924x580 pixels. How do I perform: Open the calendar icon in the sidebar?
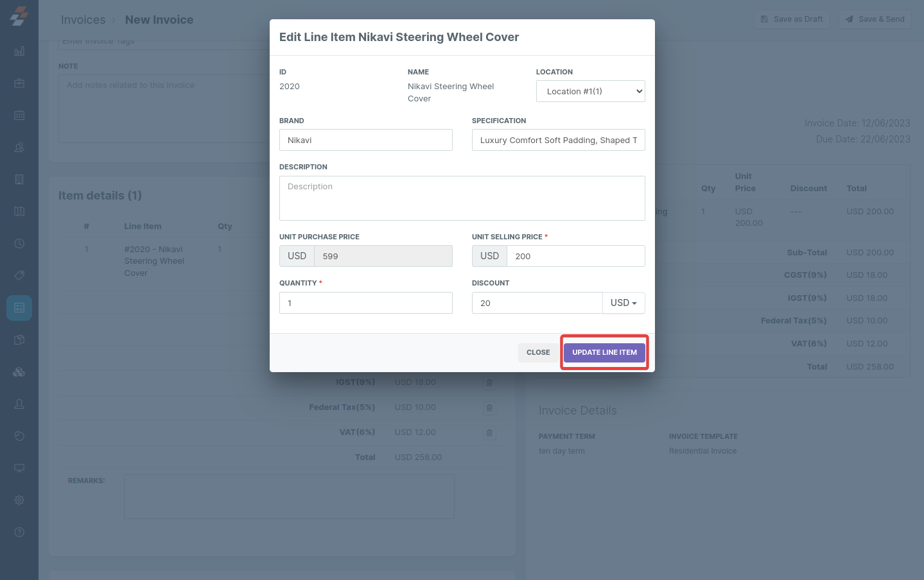click(x=19, y=115)
